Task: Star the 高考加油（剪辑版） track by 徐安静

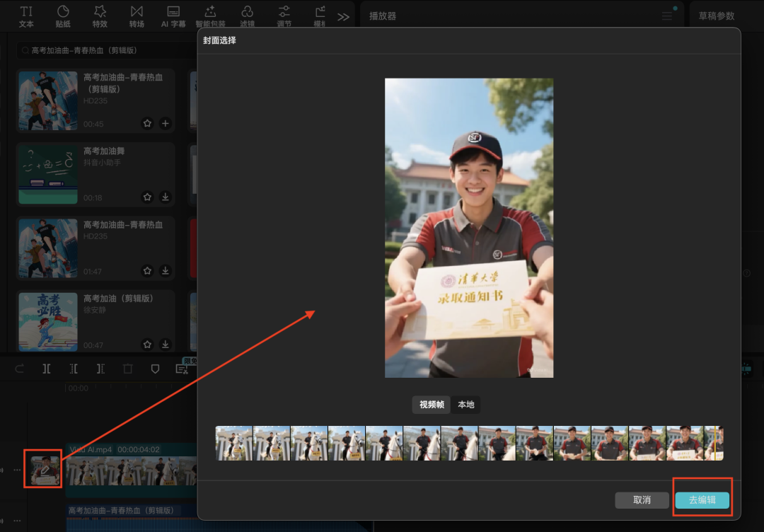Action: pos(147,345)
